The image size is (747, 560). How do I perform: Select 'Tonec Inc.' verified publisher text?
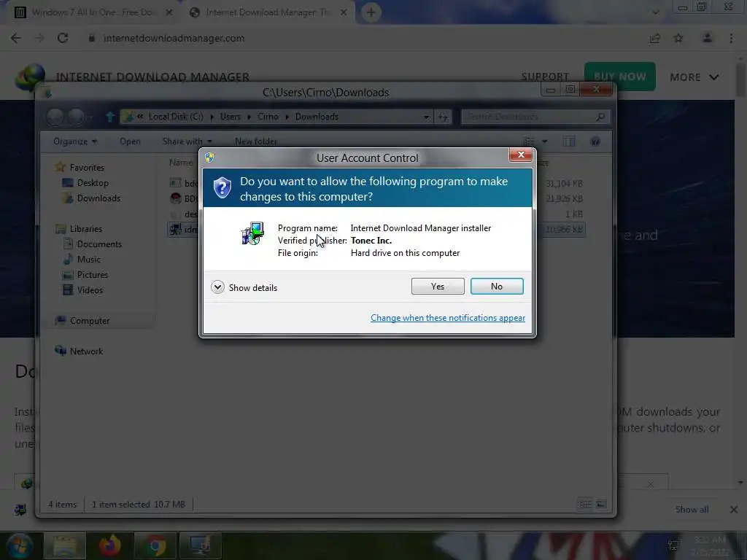coord(371,241)
